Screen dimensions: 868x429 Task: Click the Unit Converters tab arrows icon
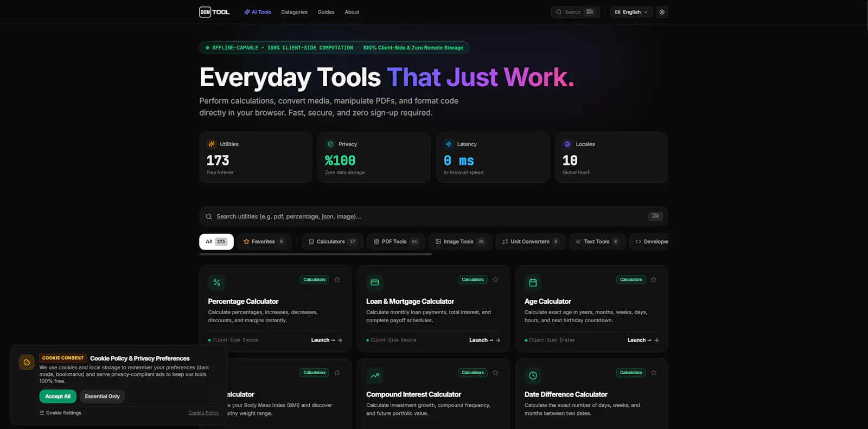pyautogui.click(x=505, y=242)
